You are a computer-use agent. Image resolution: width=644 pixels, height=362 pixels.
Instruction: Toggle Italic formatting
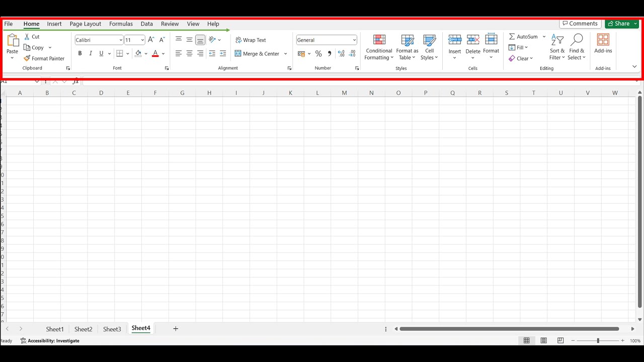point(91,53)
